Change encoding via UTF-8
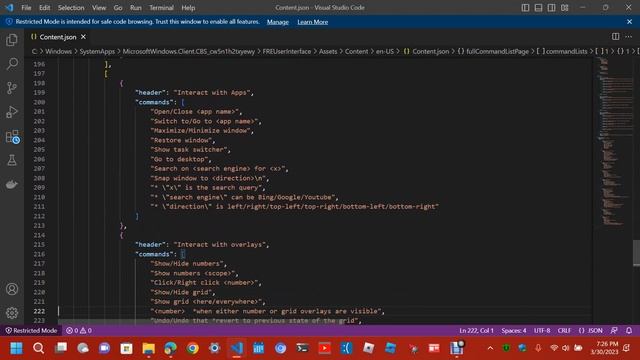This screenshot has width=640, height=360. tap(542, 330)
